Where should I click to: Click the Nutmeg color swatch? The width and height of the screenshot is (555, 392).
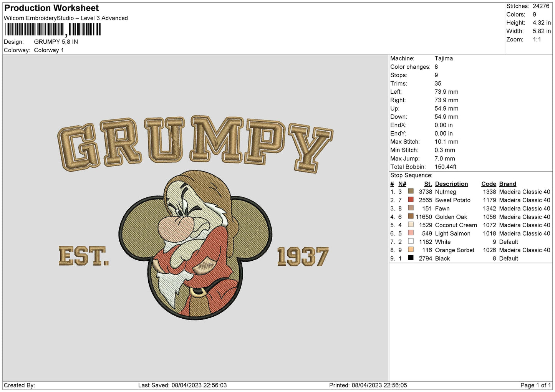(x=411, y=191)
